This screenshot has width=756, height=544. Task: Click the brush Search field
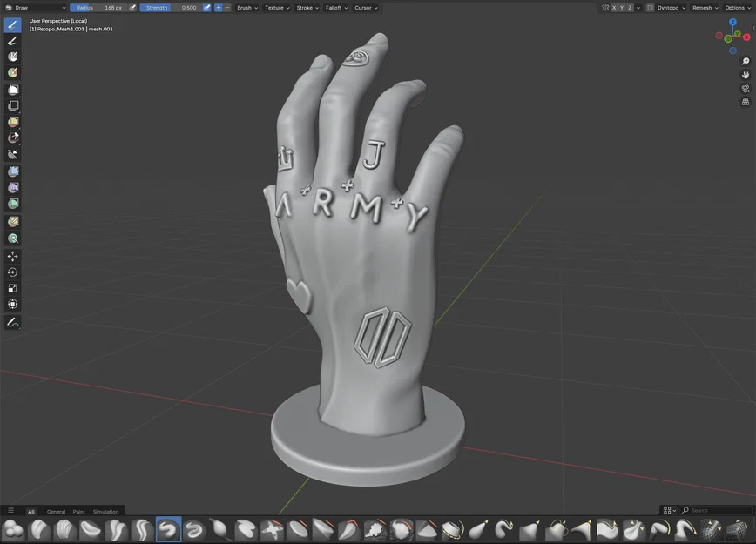717,510
